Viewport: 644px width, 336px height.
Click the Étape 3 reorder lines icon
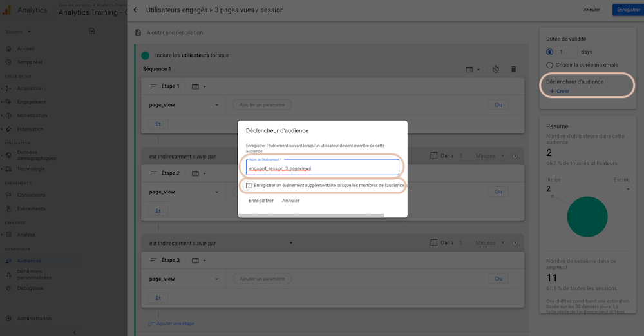click(x=154, y=260)
